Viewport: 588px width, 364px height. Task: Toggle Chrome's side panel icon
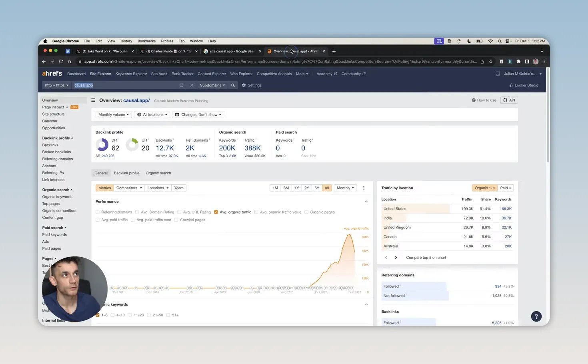click(x=527, y=62)
